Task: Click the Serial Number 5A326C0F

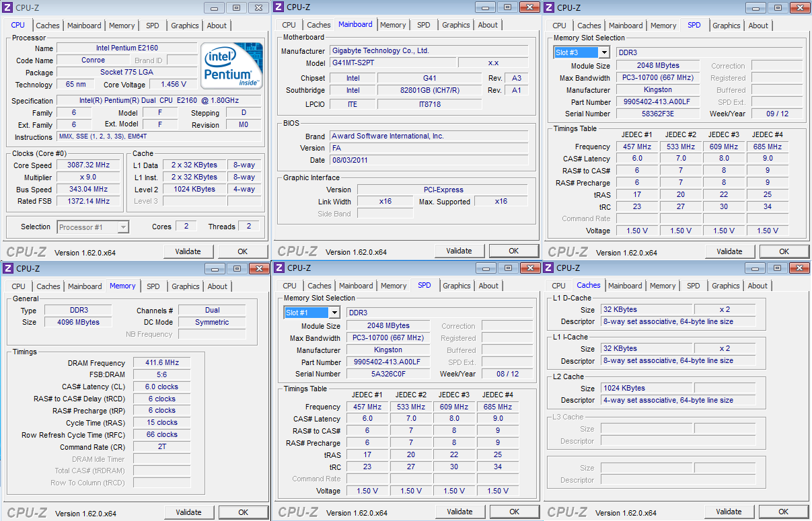Action: pos(388,374)
